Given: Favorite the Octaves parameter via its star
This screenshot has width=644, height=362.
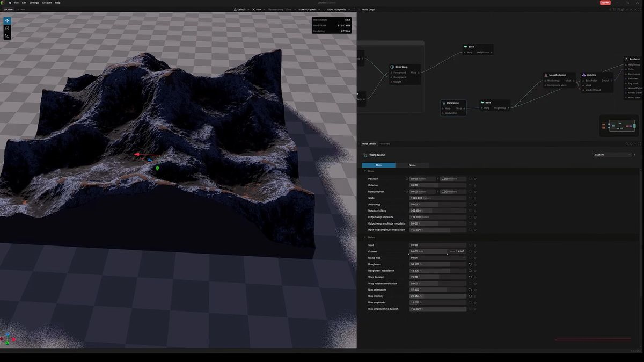Looking at the screenshot, I should [475, 251].
